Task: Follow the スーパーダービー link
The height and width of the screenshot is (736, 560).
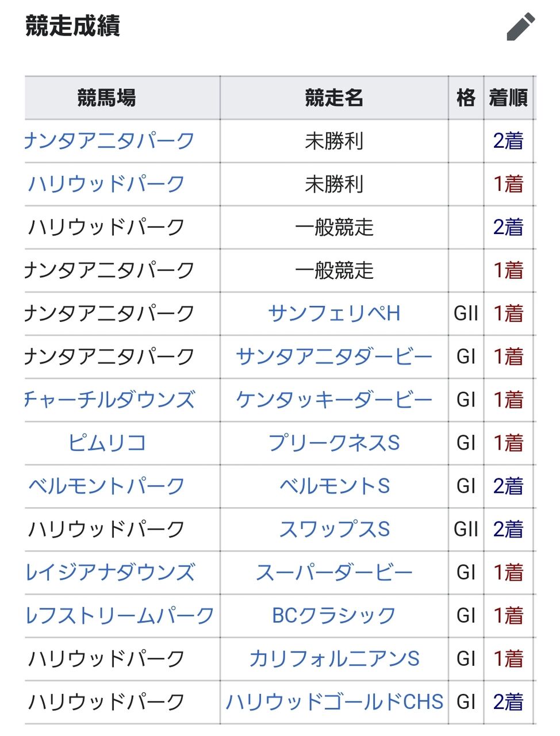Action: 334,572
